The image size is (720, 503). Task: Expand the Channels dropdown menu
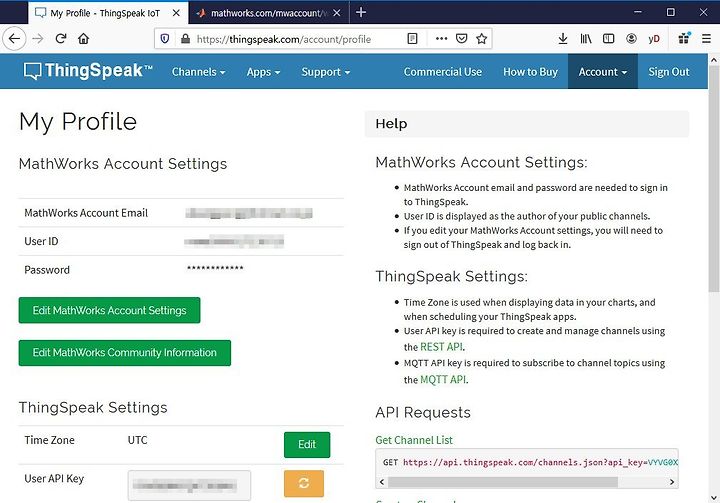198,72
